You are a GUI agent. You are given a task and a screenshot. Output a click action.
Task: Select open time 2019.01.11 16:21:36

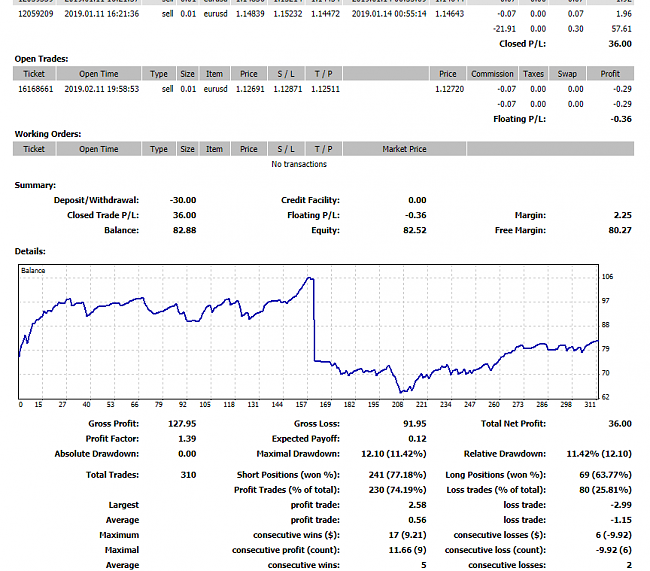point(102,14)
